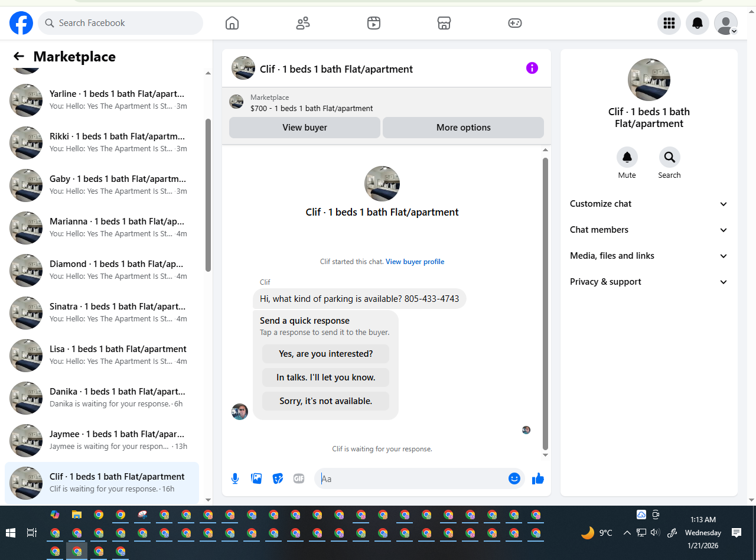This screenshot has height=560, width=756.
Task: Open Diamond's conversation in the list
Action: tap(102, 270)
